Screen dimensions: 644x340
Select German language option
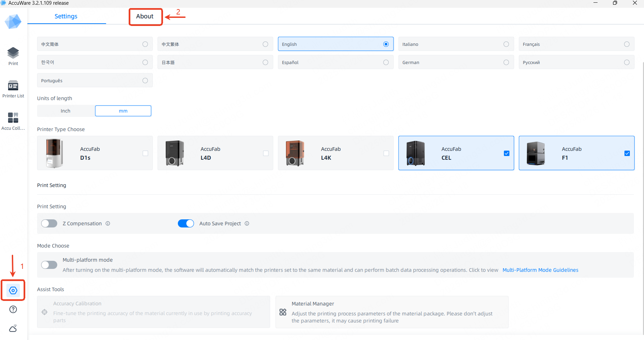point(456,62)
